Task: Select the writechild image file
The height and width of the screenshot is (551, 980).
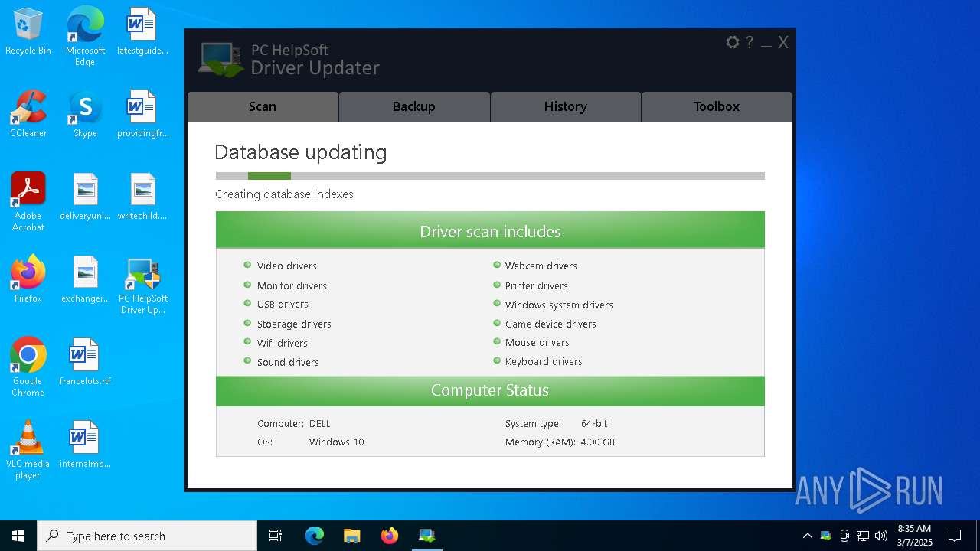Action: (x=142, y=197)
